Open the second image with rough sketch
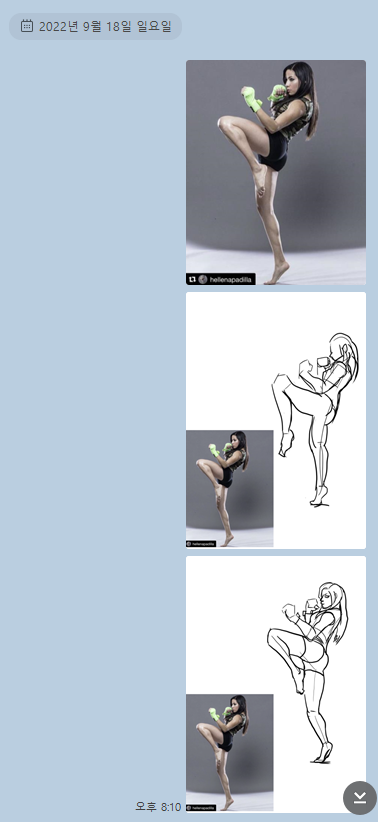This screenshot has height=822, width=378. pos(276,420)
